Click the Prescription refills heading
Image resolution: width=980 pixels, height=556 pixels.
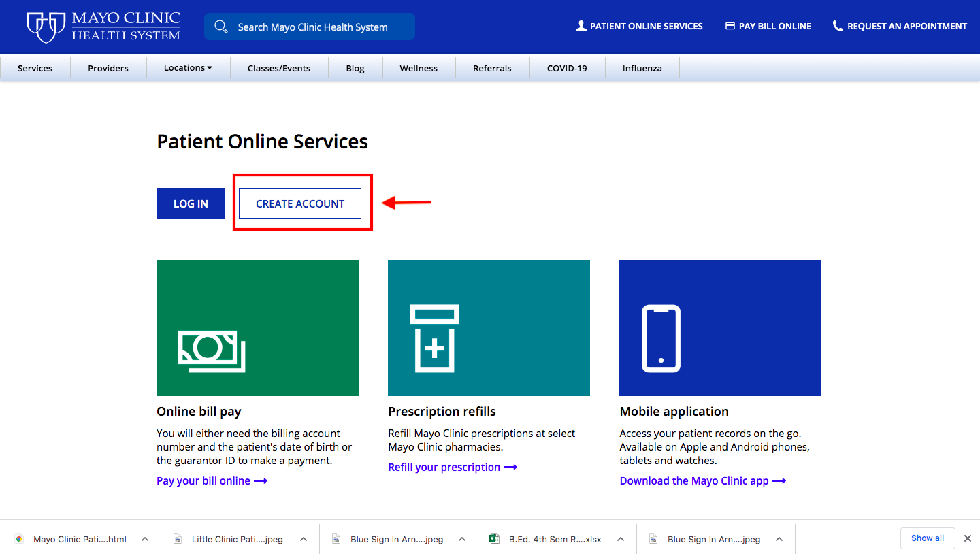(442, 412)
